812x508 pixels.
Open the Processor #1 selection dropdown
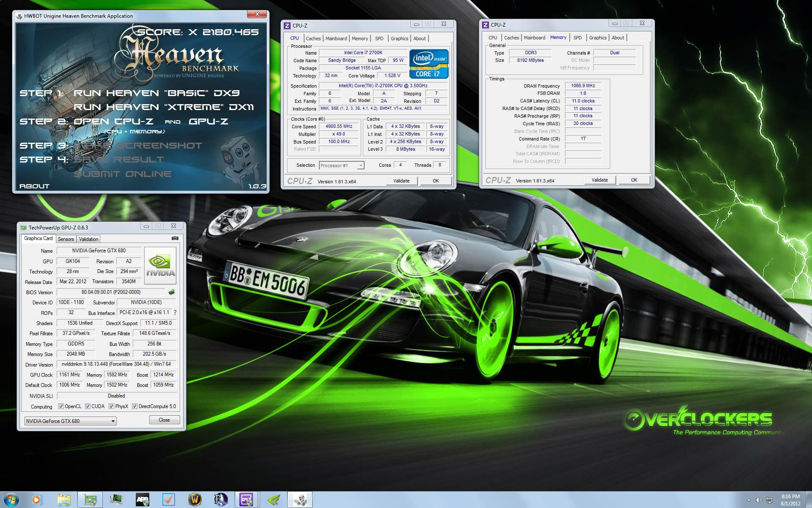(342, 166)
